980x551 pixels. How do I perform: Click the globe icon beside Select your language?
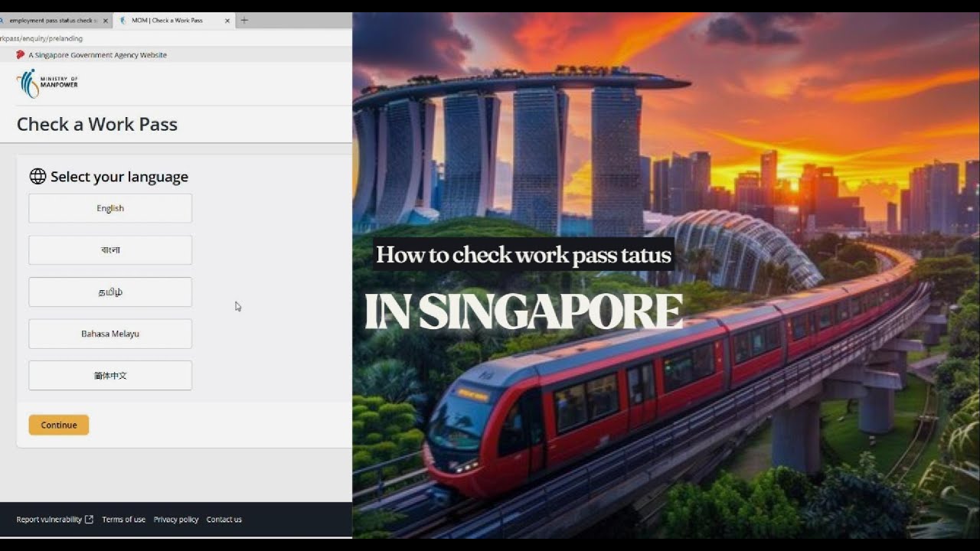(x=38, y=177)
